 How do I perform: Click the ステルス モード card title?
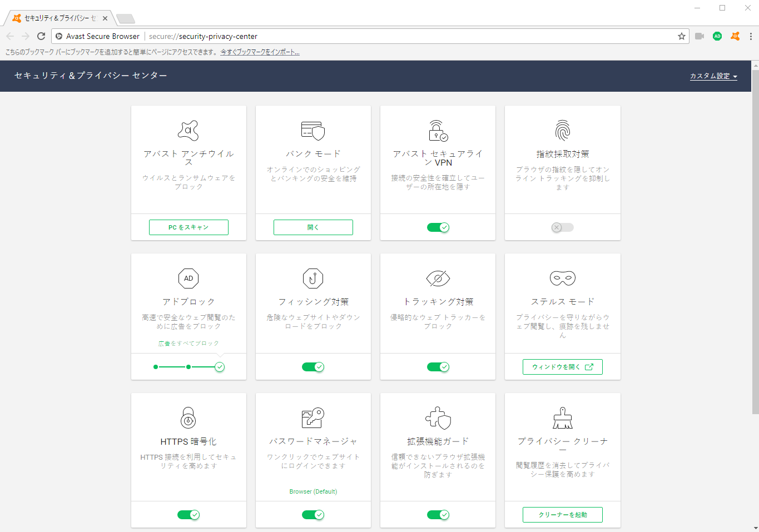click(x=563, y=302)
